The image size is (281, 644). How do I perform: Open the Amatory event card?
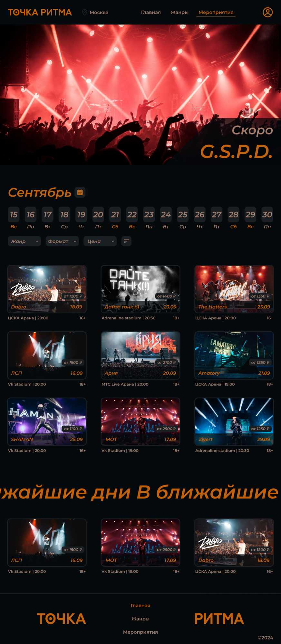(234, 355)
